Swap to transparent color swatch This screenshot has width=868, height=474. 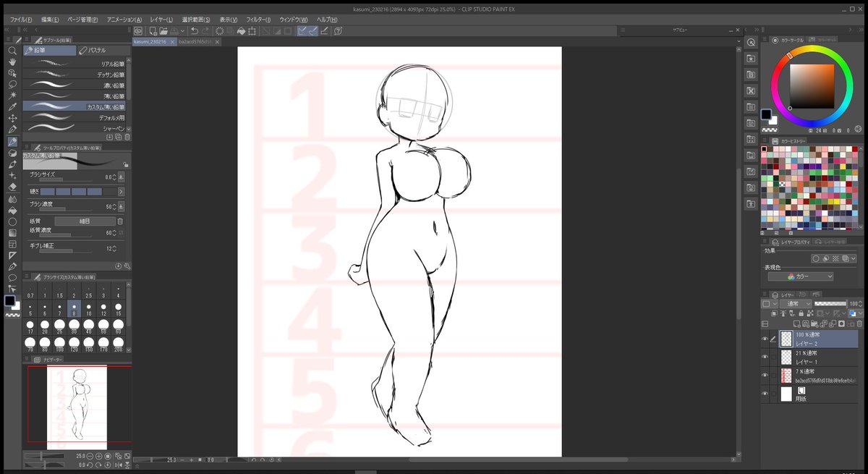(x=12, y=314)
